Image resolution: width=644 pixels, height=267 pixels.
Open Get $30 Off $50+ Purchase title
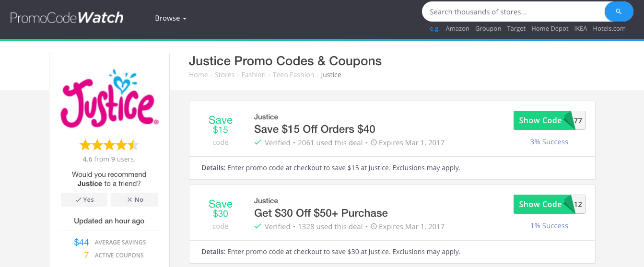(321, 213)
